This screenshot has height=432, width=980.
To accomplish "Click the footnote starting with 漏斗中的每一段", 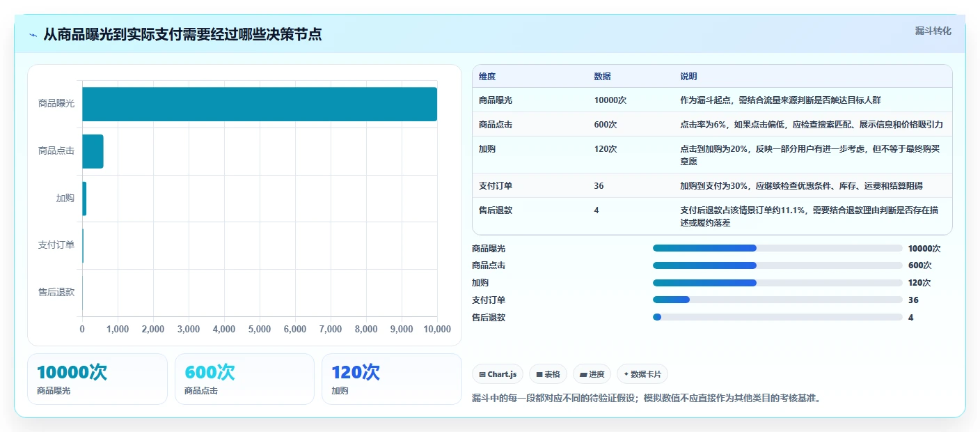I will click(647, 399).
